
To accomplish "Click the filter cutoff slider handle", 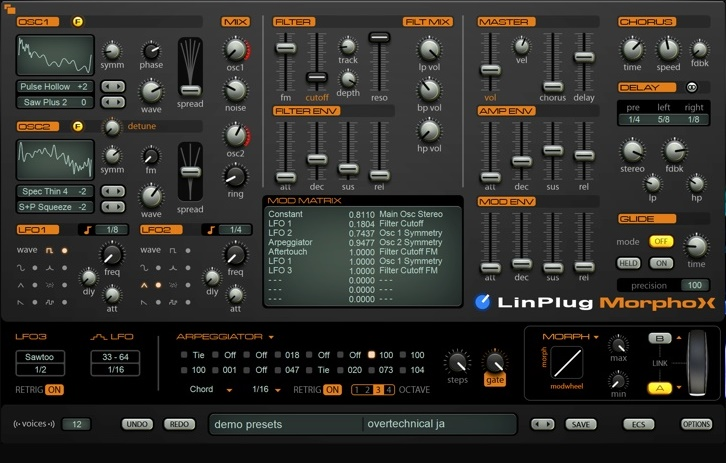I will 317,77.
